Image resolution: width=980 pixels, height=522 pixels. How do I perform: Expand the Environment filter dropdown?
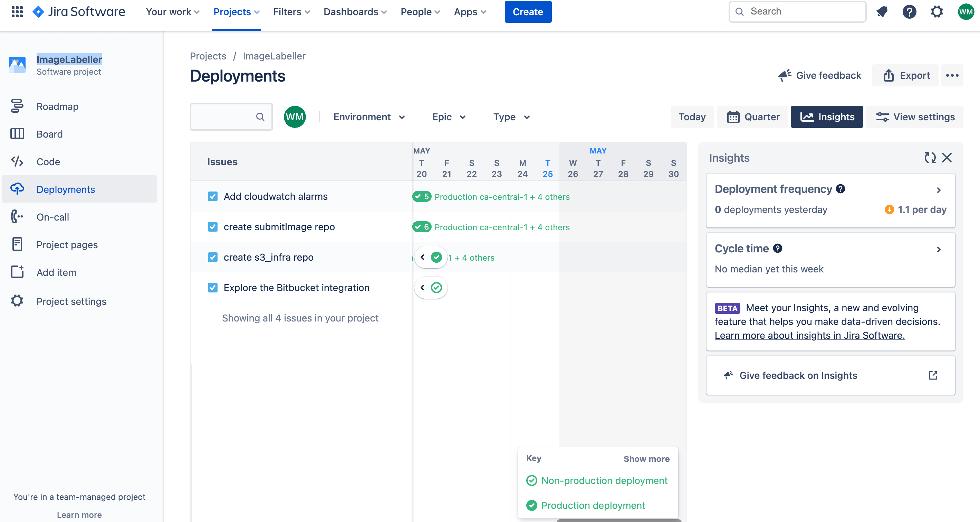[368, 117]
